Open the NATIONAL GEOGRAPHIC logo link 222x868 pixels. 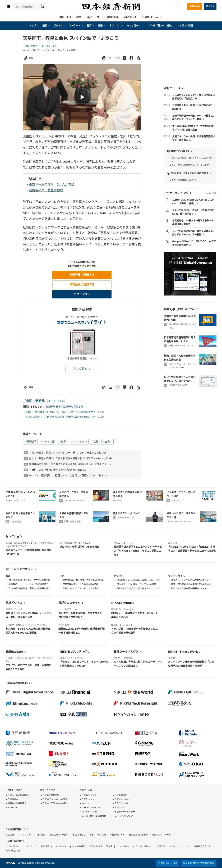tap(58, 764)
